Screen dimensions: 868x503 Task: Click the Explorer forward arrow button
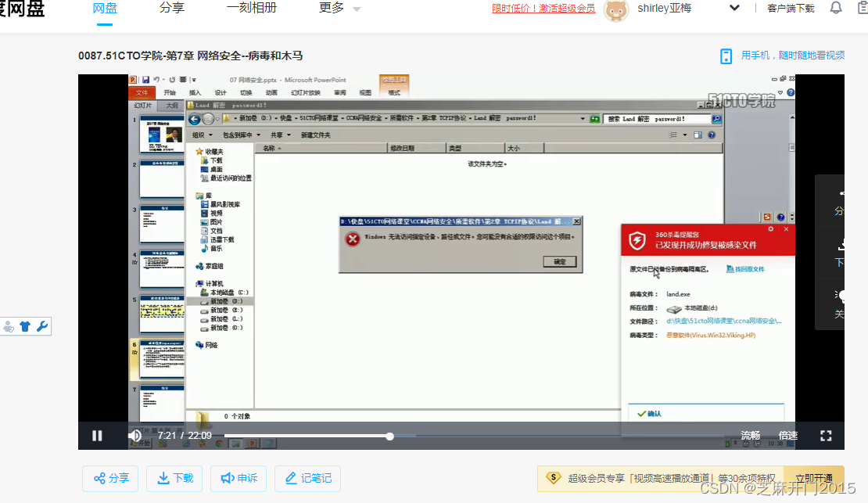(x=208, y=119)
